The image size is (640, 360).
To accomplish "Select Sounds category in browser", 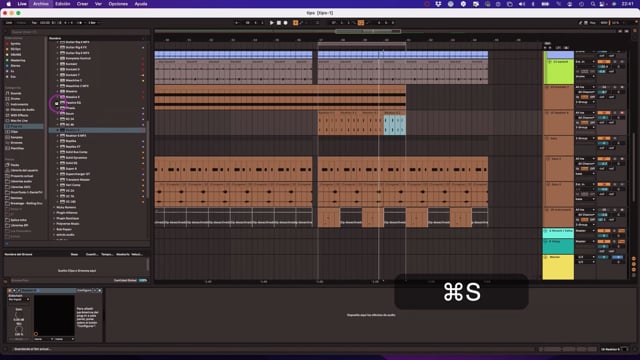I will [x=16, y=93].
